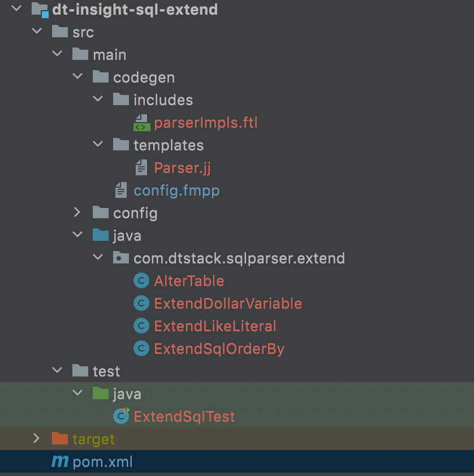Click the templates folder icon
The image size is (474, 476).
[x=121, y=145]
